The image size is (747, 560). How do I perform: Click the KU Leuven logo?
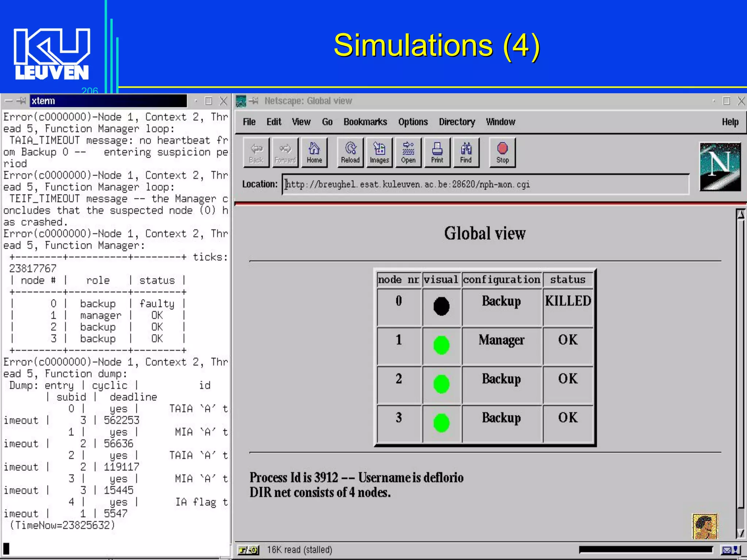coord(52,54)
